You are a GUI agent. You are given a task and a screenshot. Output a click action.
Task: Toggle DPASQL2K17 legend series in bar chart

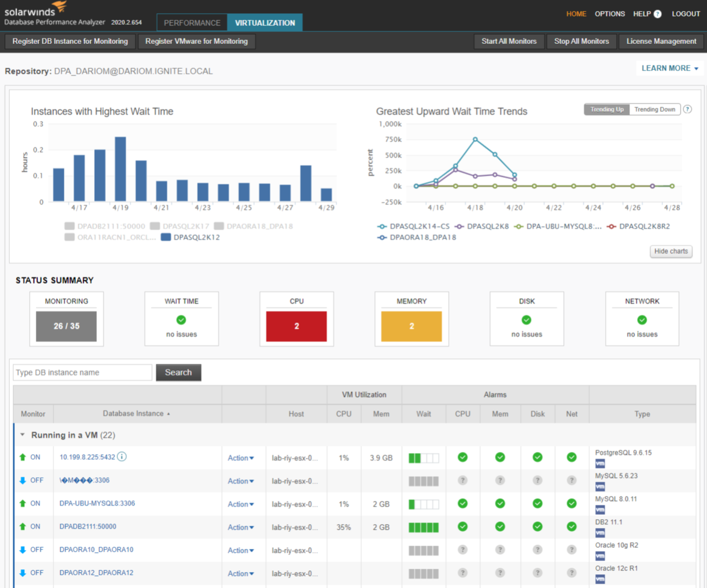point(180,226)
